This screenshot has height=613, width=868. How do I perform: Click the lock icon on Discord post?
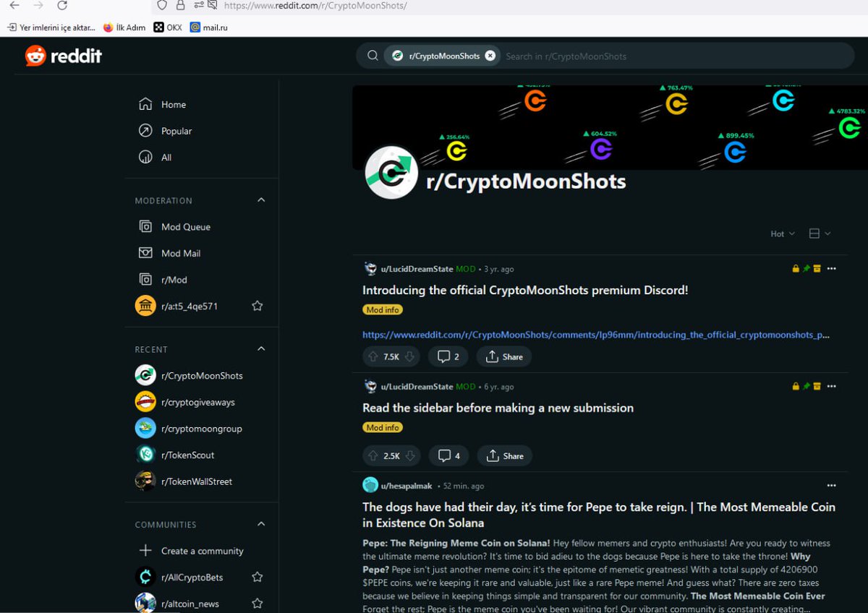[x=796, y=269]
